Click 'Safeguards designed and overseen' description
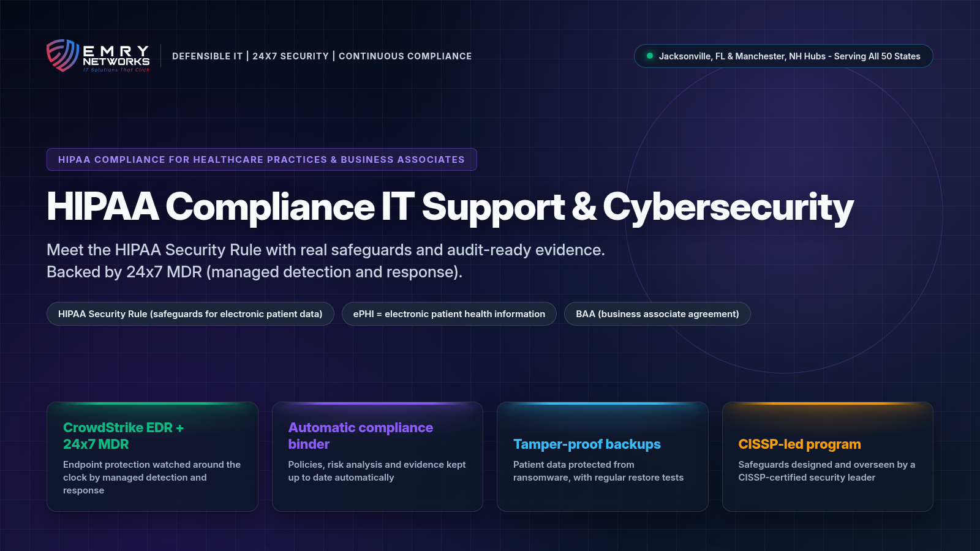 click(x=827, y=471)
